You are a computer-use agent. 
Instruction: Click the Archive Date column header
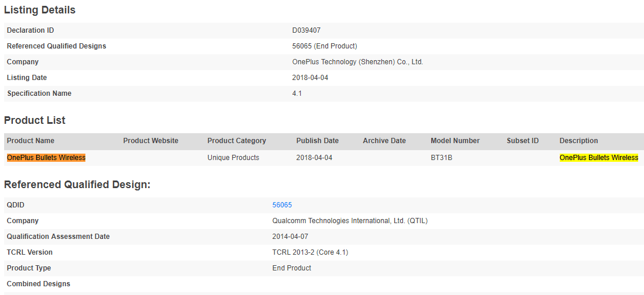[384, 141]
